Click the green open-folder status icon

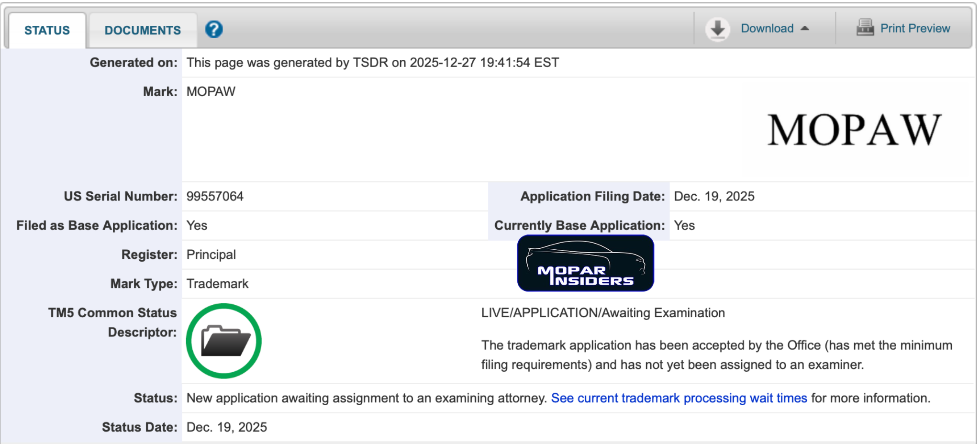[x=224, y=341]
